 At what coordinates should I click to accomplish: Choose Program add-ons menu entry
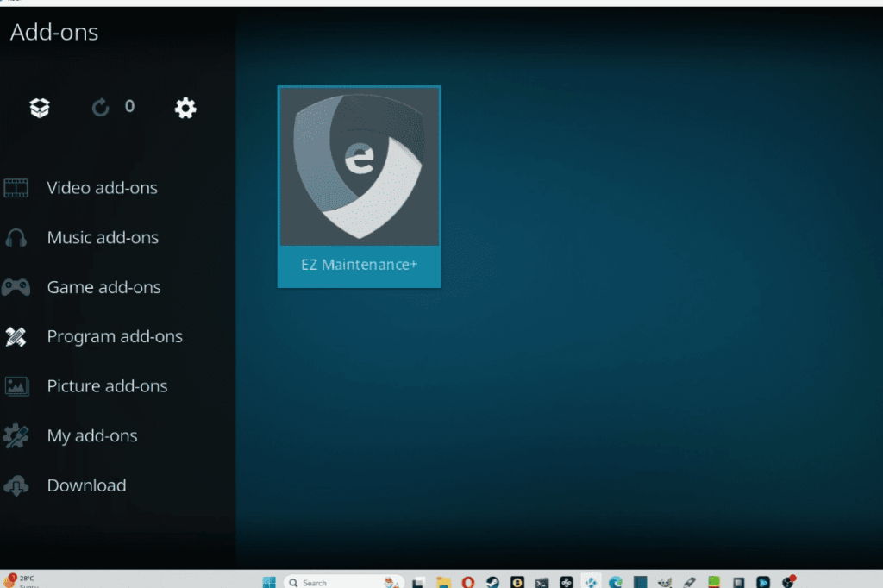pyautogui.click(x=115, y=337)
